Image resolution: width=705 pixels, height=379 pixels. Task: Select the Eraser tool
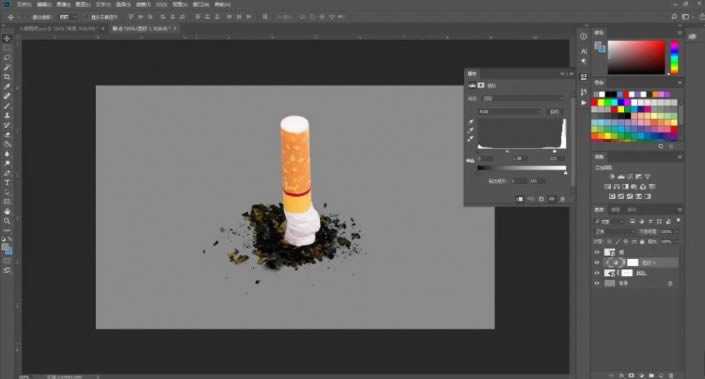click(7, 134)
